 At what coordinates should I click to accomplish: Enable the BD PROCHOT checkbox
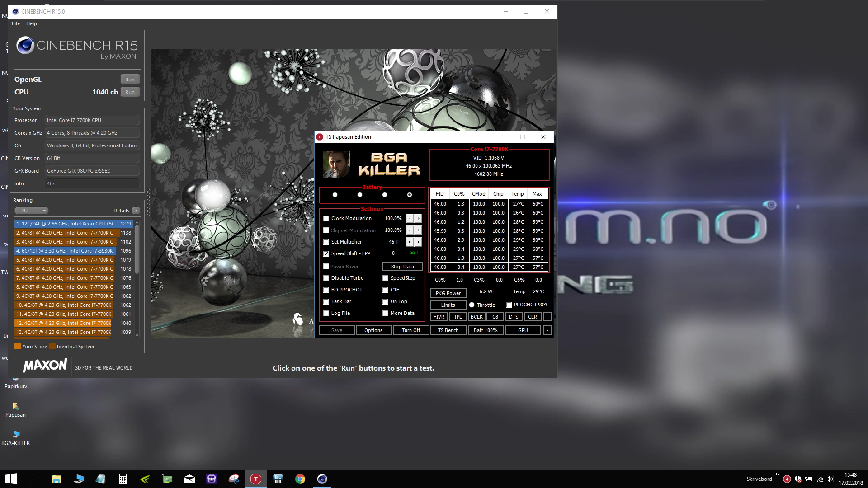pyautogui.click(x=326, y=290)
